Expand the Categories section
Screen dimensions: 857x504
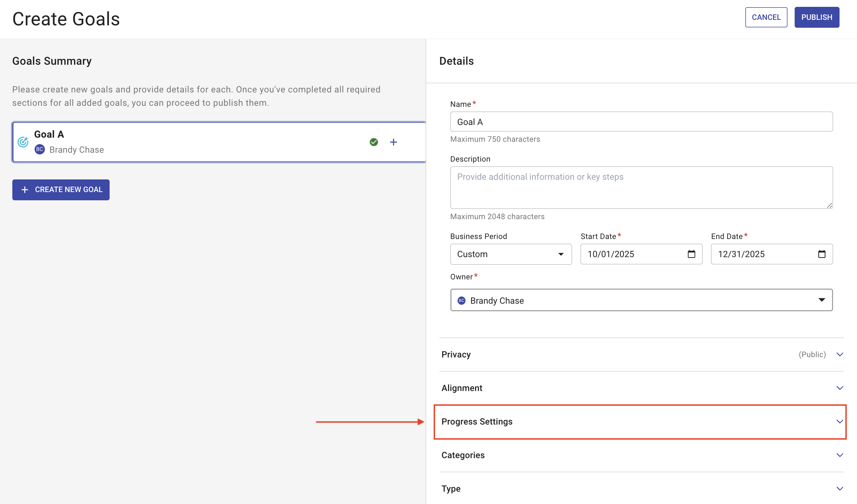[840, 455]
